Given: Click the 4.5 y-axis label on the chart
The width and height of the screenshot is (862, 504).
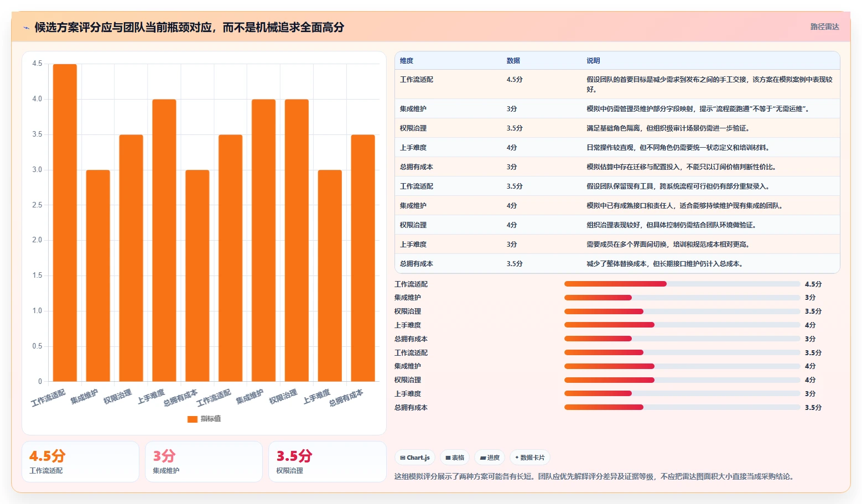Looking at the screenshot, I should point(37,64).
